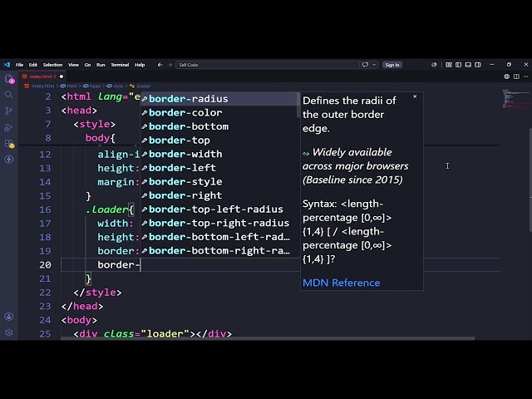
Task: Open the lightning bolt activity bar icon
Action: (9, 159)
